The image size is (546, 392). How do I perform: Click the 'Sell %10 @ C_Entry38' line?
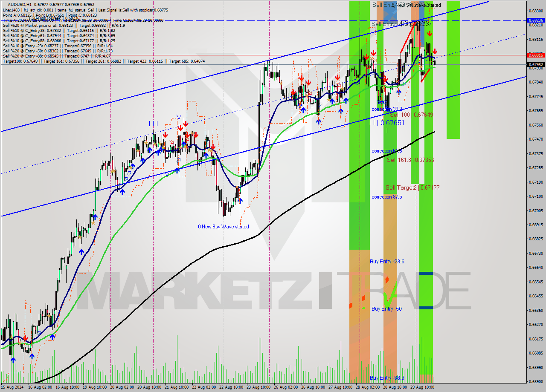pos(59,30)
